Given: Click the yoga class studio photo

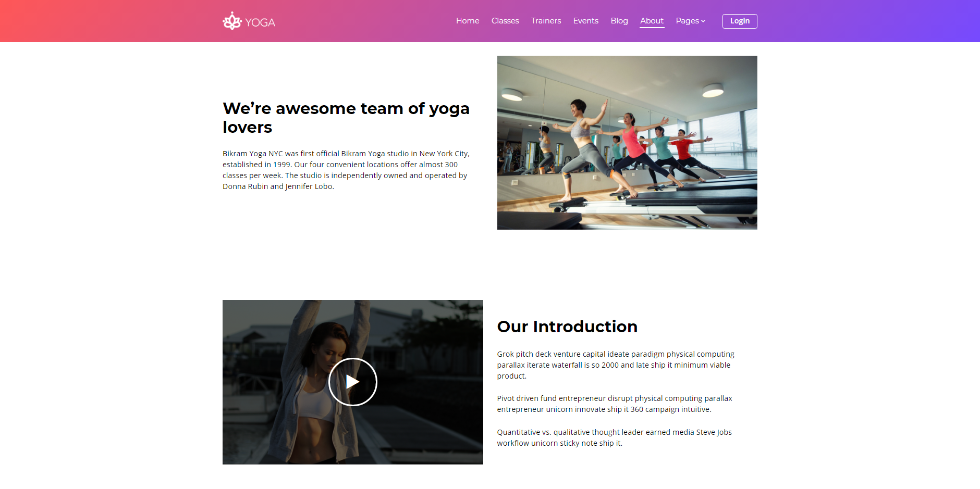Looking at the screenshot, I should point(627,143).
